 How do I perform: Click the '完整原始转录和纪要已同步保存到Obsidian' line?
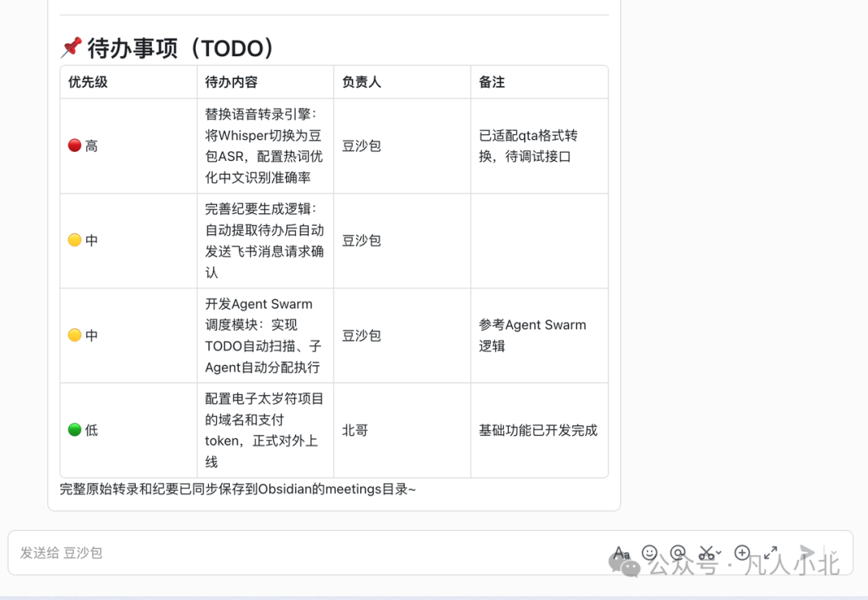pos(238,489)
